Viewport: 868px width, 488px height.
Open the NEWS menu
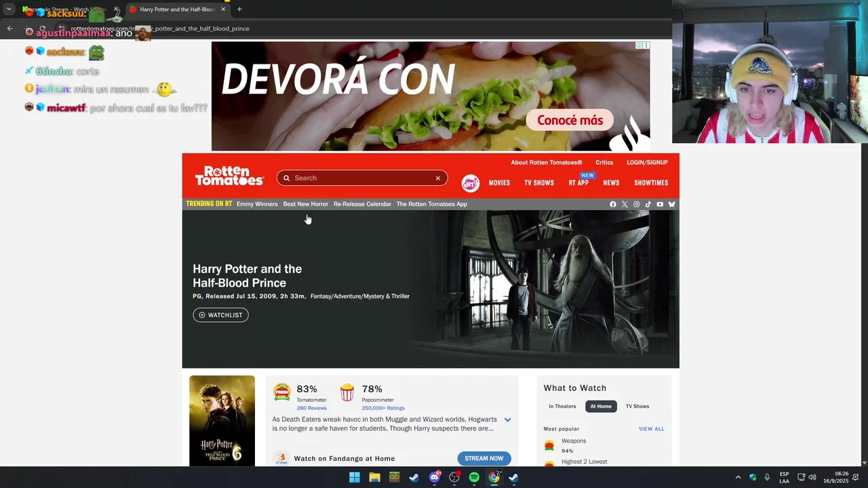tap(611, 183)
